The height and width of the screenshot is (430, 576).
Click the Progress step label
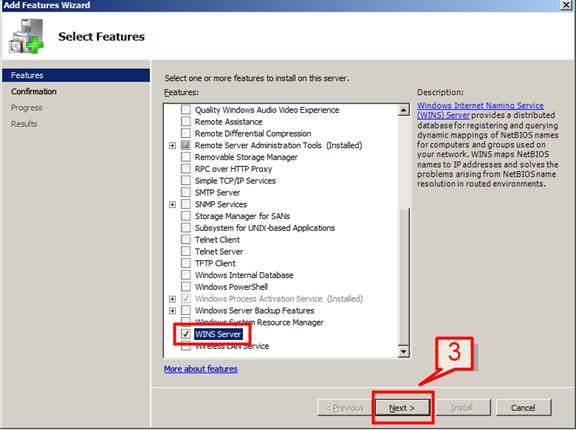[x=27, y=108]
